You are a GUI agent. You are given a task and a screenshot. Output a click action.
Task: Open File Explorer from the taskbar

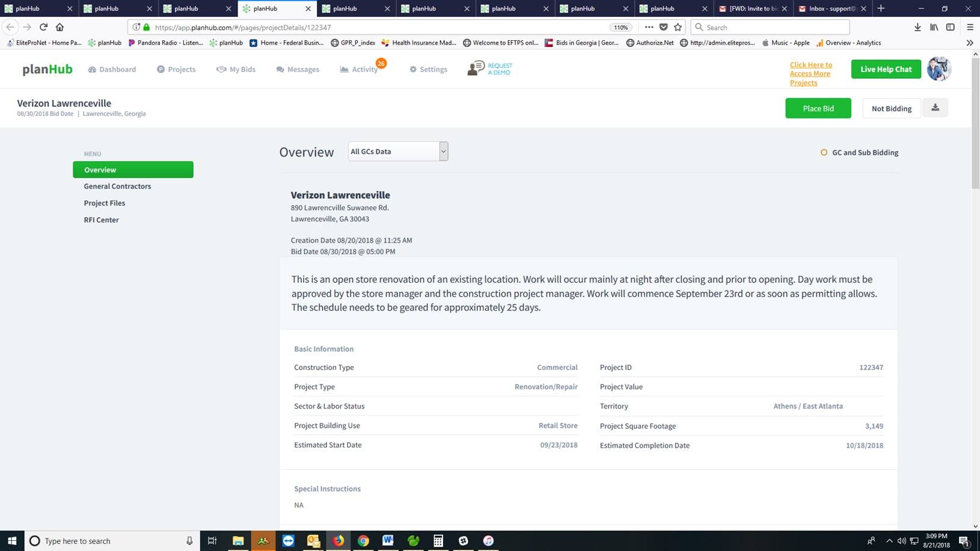click(x=238, y=541)
